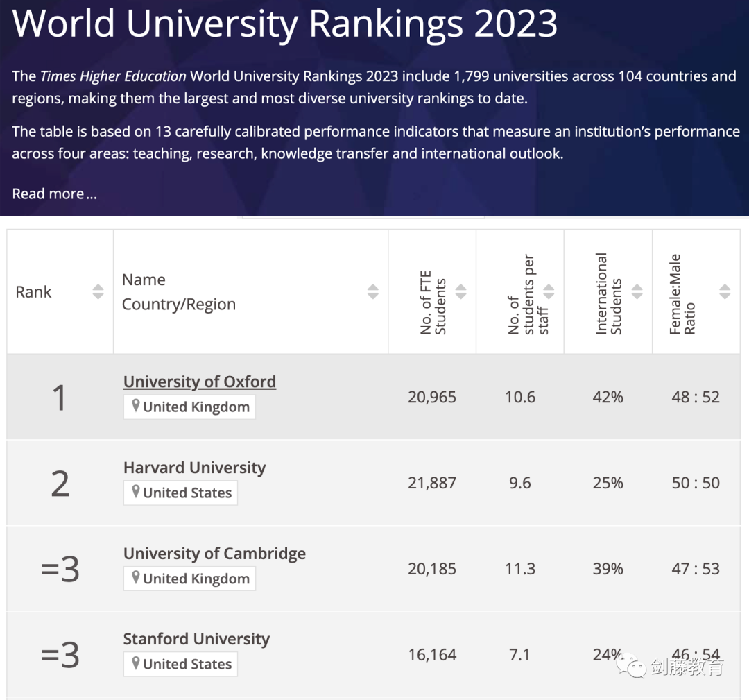
Task: Select Oxford's FTE students value 20,965
Action: coord(432,397)
